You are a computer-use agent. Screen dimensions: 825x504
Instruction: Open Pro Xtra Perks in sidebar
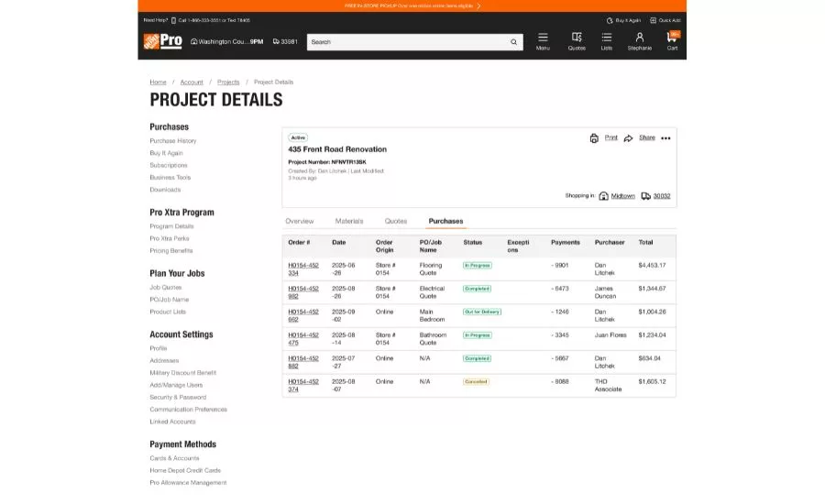coord(170,238)
